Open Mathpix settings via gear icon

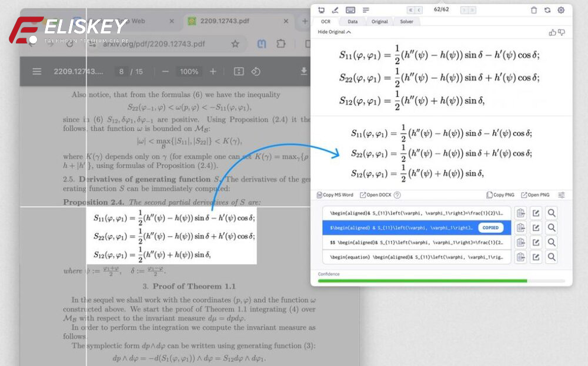(560, 10)
